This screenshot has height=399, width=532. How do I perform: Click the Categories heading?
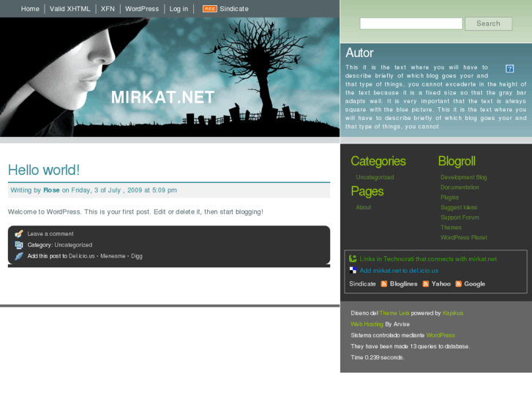click(x=378, y=161)
